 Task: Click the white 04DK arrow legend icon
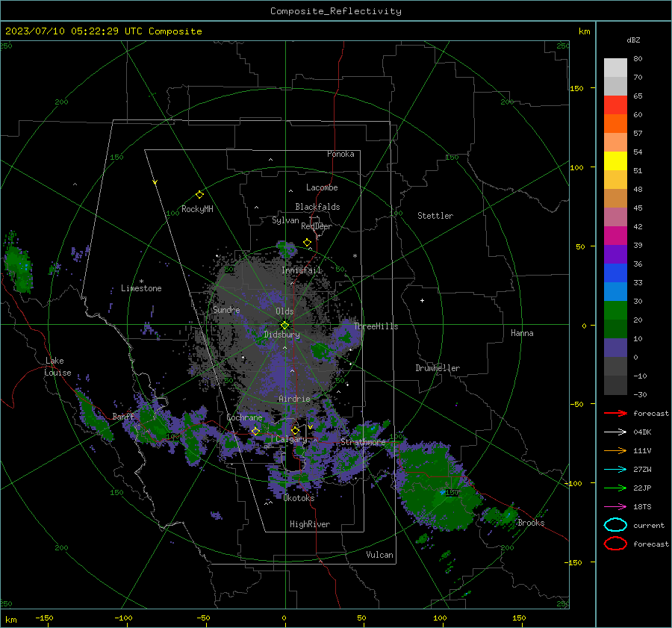(x=615, y=432)
